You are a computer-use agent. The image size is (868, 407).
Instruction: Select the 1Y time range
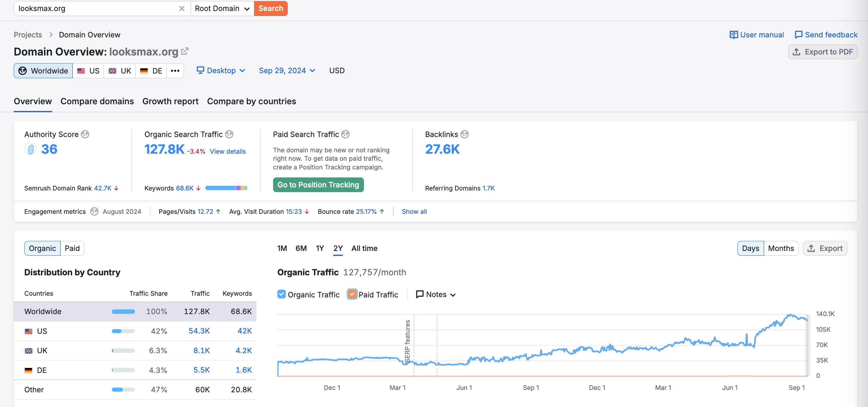click(320, 248)
